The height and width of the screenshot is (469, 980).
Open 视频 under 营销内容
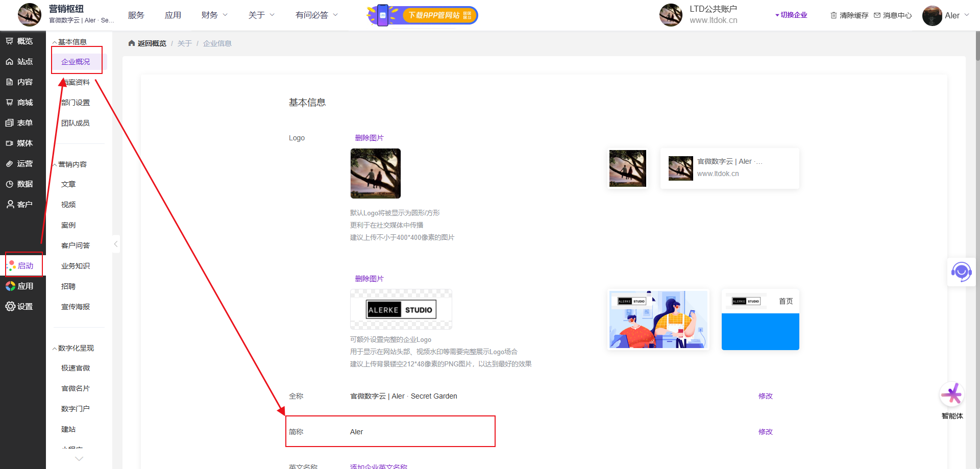(x=68, y=205)
